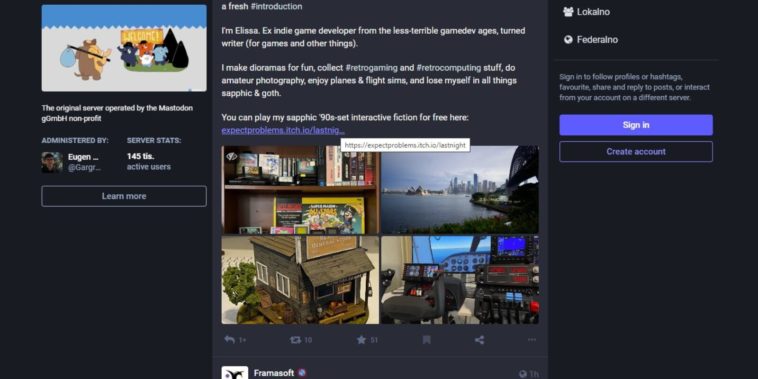This screenshot has height=379, width=758.
Task: Open the expectproblems.itch.io link
Action: (283, 130)
